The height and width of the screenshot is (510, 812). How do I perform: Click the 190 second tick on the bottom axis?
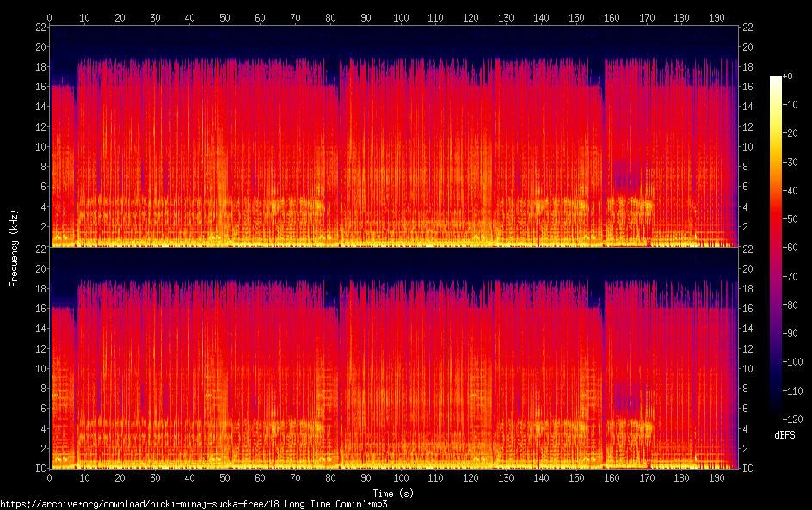[x=717, y=477]
